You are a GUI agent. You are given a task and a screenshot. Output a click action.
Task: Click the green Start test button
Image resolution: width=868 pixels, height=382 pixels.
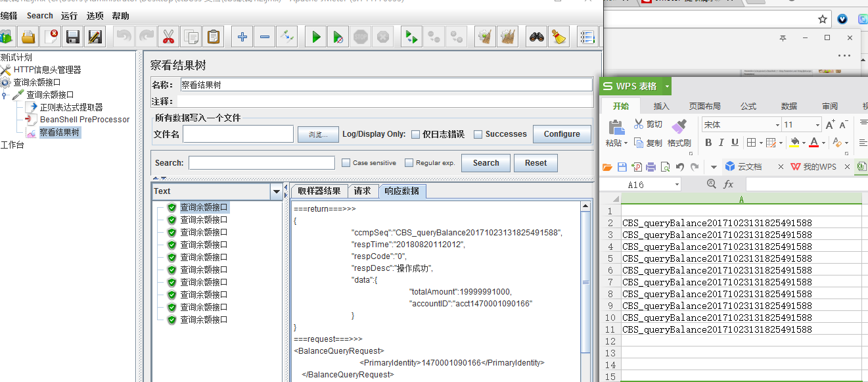[x=316, y=37]
